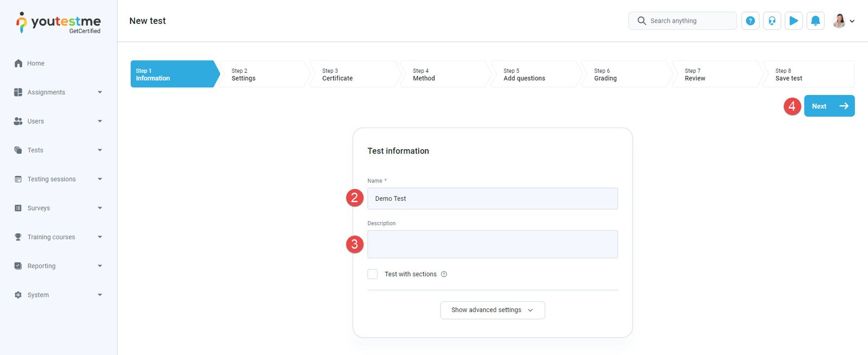Click the Next button

point(828,106)
